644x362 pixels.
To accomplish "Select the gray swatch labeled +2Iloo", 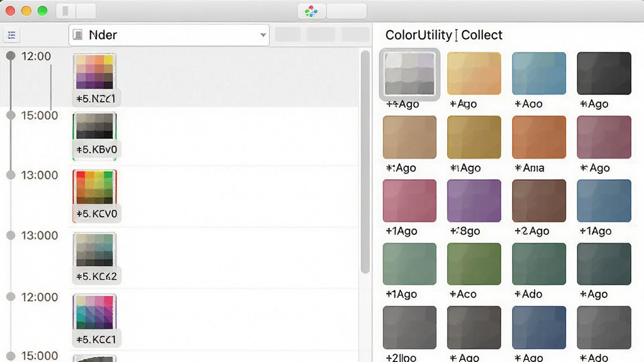I will coord(409,327).
